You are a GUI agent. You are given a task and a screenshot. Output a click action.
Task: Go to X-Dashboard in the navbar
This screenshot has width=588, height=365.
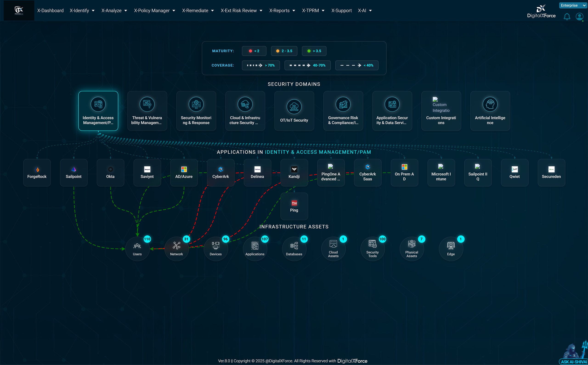[50, 11]
